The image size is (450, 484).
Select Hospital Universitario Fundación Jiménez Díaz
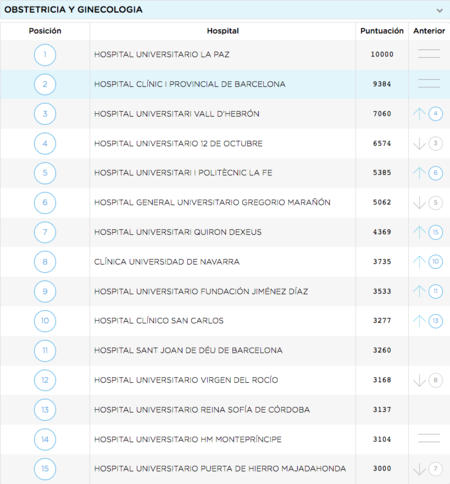(201, 291)
